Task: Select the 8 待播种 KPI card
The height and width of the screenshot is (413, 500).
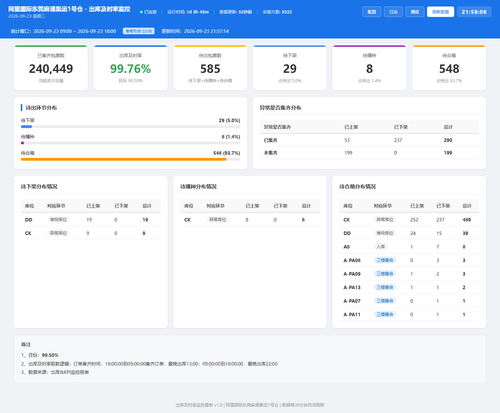Action: click(x=369, y=68)
